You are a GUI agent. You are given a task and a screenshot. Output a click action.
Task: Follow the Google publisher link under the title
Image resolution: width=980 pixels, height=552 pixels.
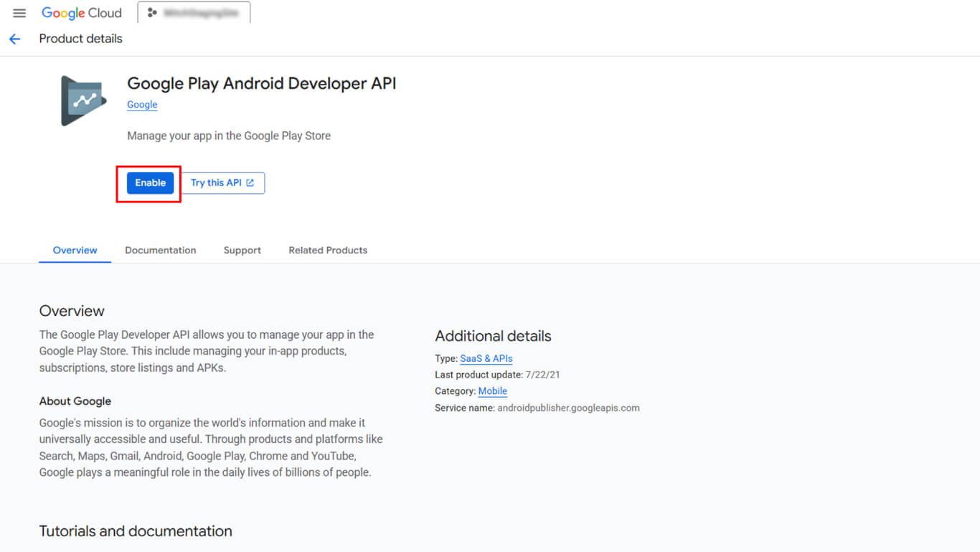click(142, 105)
